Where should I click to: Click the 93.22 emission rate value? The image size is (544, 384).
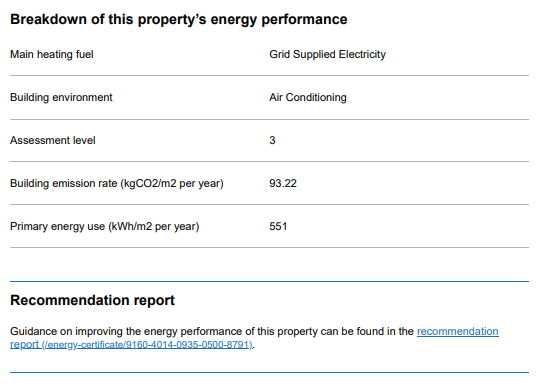283,184
